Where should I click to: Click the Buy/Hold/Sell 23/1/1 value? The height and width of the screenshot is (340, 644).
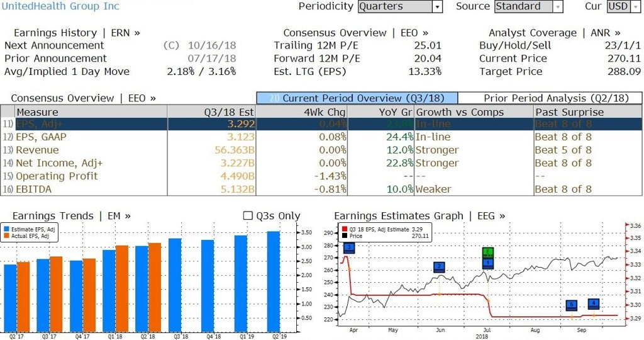[x=623, y=45]
